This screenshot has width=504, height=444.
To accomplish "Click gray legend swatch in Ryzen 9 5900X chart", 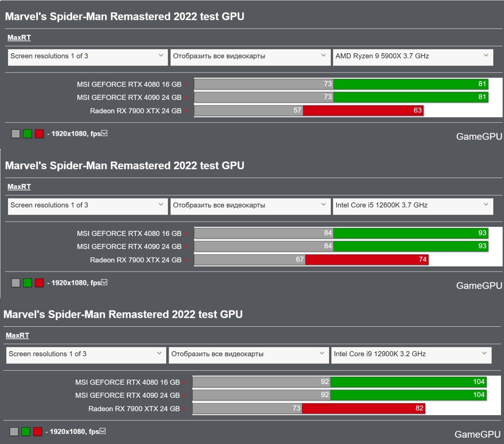I will click(16, 134).
